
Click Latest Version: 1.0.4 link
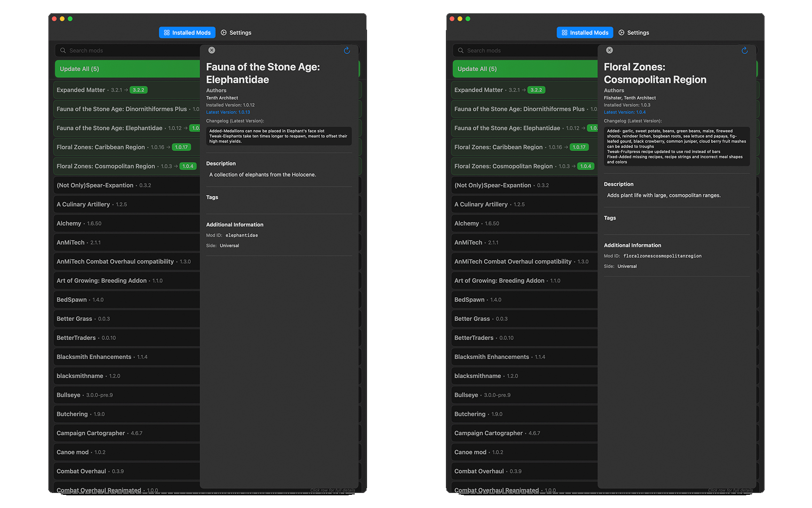click(x=625, y=112)
